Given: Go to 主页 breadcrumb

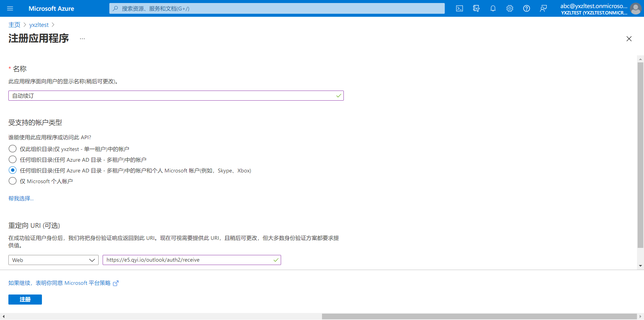Looking at the screenshot, I should [x=14, y=25].
